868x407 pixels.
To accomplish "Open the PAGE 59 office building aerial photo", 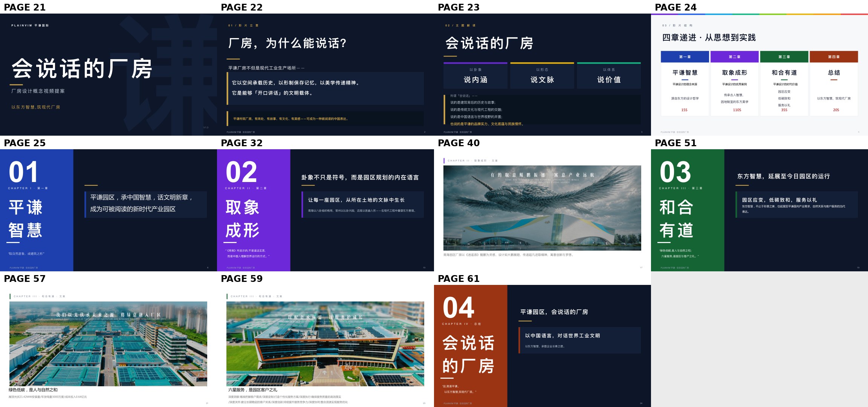I will (325, 344).
